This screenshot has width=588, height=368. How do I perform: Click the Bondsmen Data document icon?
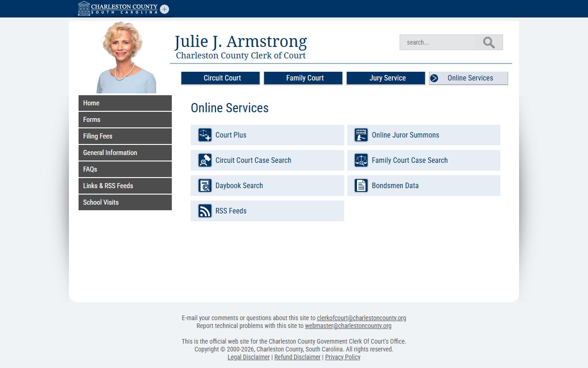pos(361,185)
